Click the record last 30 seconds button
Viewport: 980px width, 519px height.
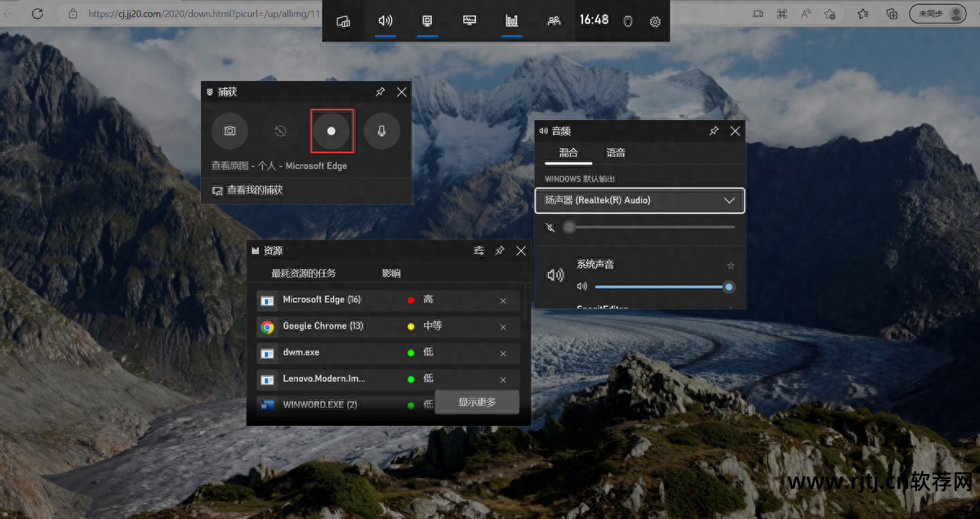coord(281,131)
